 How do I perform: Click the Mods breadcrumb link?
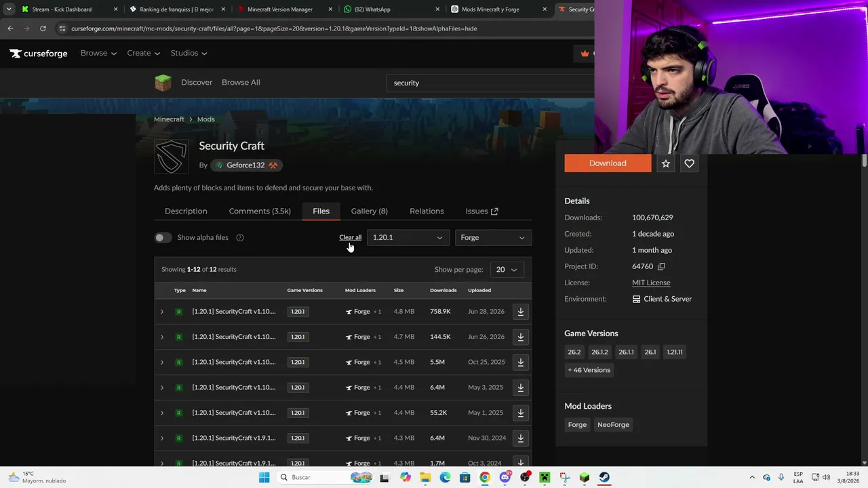(x=205, y=119)
